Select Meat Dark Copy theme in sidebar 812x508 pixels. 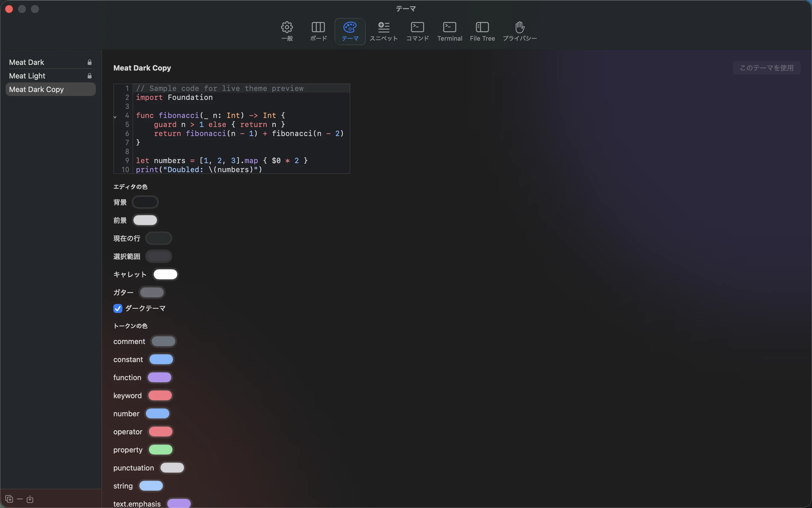[51, 89]
